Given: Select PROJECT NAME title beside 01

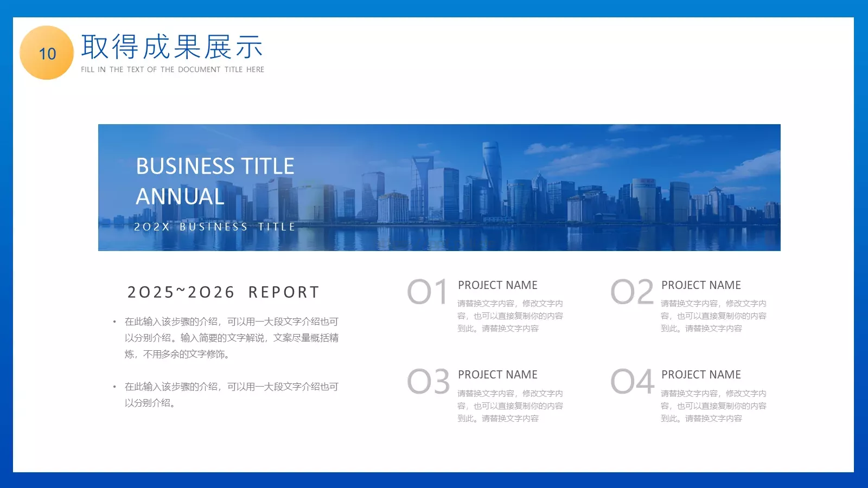Looking at the screenshot, I should (x=497, y=285).
